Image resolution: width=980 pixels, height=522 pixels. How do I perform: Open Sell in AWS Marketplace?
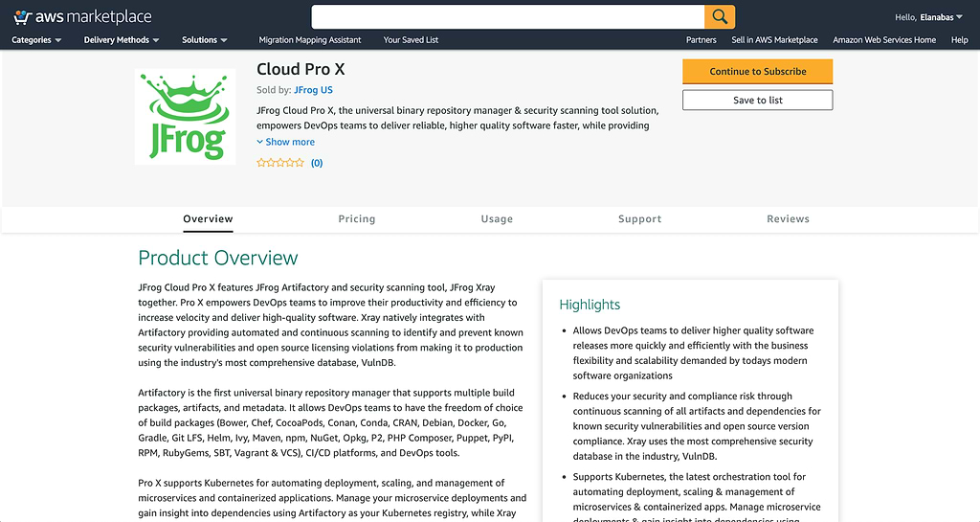(774, 40)
